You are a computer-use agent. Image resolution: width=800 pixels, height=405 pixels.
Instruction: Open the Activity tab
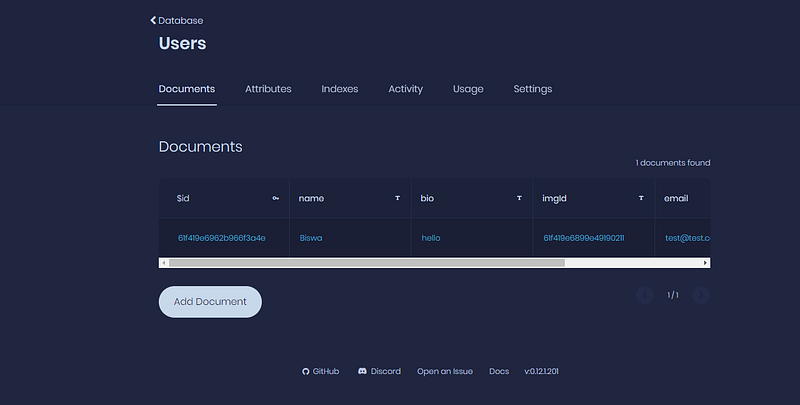pos(406,89)
